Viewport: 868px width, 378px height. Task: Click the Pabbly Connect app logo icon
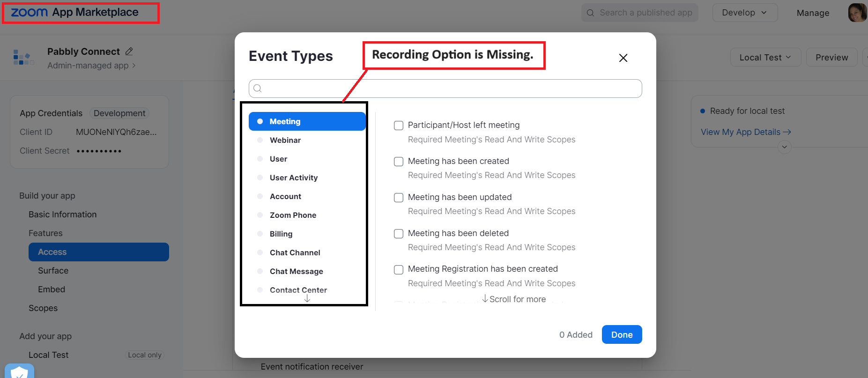23,58
